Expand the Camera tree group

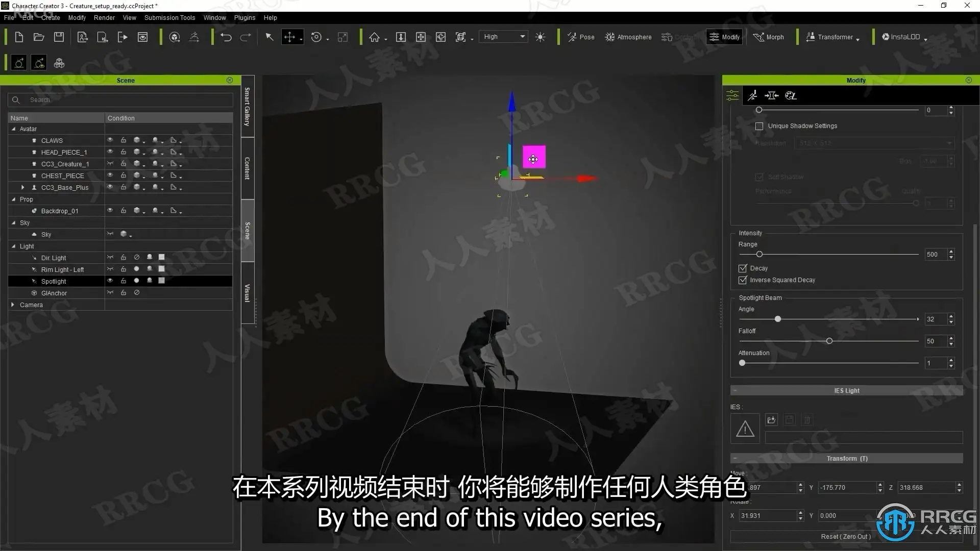[13, 305]
